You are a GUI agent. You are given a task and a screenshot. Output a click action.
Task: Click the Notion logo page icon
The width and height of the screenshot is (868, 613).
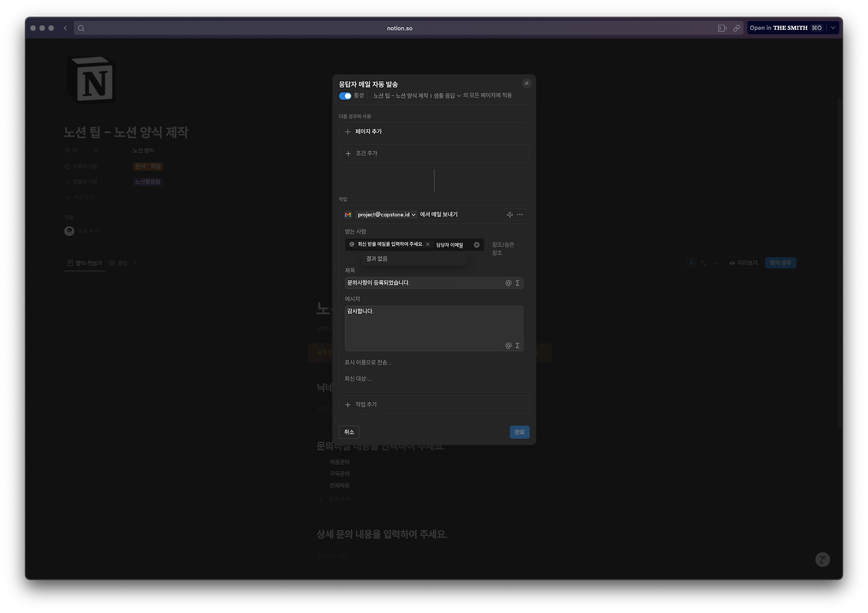click(92, 79)
